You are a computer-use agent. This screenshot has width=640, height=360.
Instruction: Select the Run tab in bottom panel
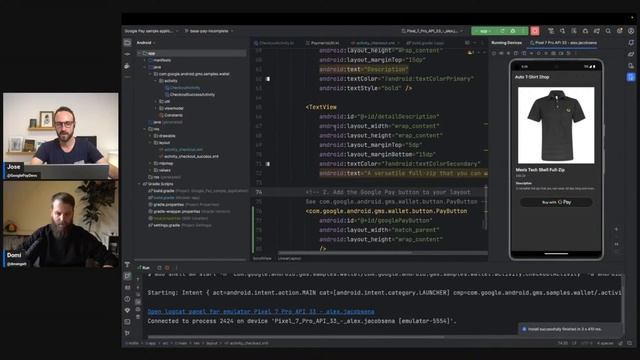(144, 268)
